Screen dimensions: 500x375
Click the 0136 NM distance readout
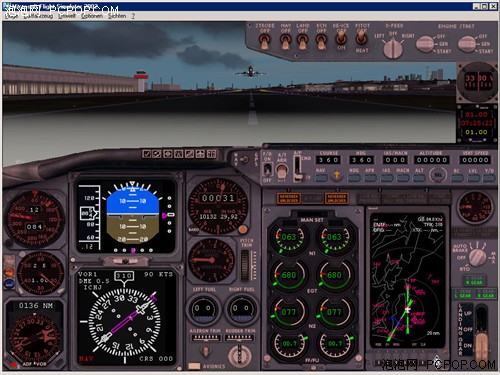(36, 305)
